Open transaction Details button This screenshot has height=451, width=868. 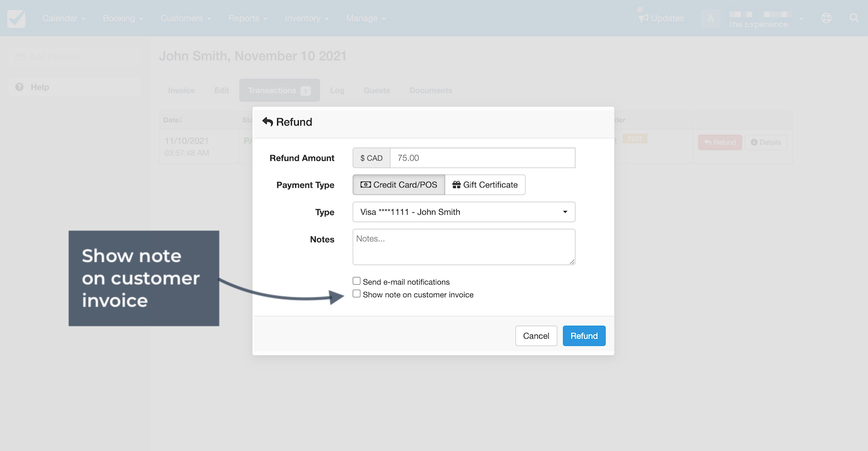[766, 142]
